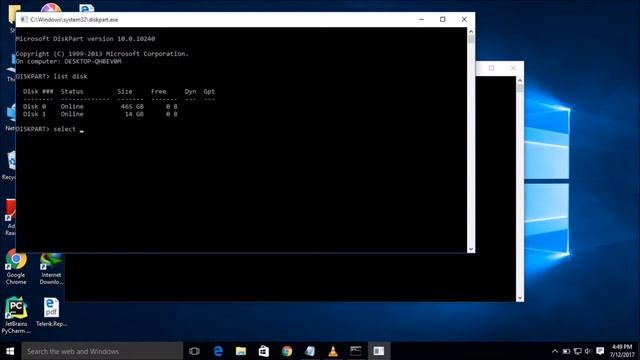Click the 'Gpt' column header
The image size is (640, 360).
pos(209,91)
